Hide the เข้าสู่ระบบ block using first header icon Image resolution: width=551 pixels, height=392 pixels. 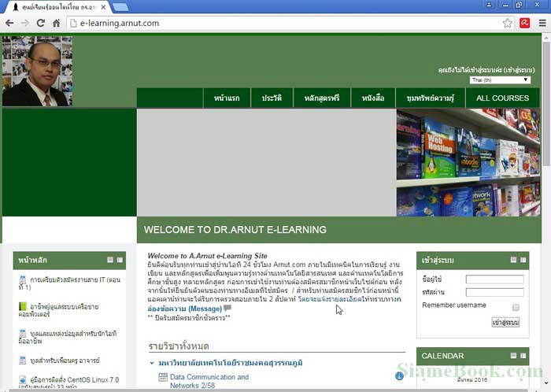click(513, 260)
